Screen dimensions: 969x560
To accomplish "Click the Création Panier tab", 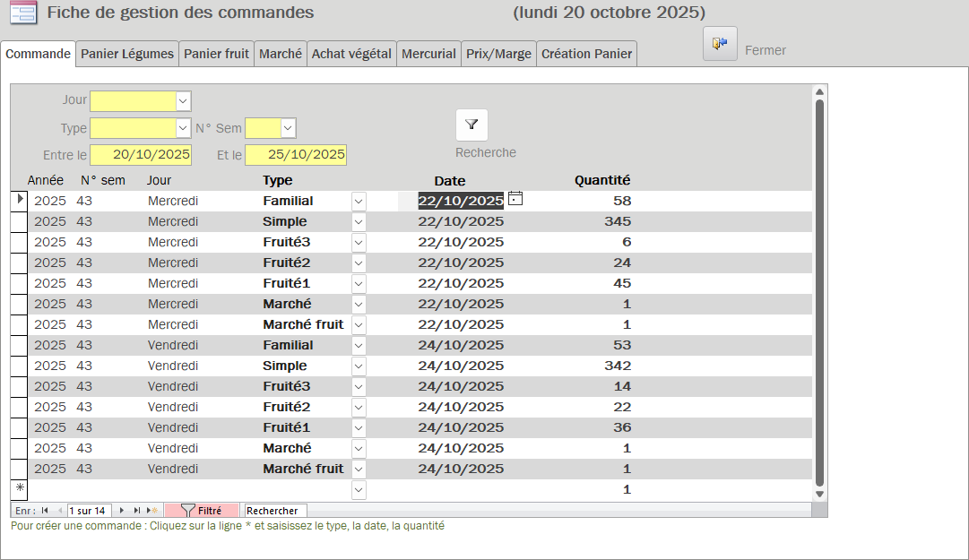I will pyautogui.click(x=586, y=54).
